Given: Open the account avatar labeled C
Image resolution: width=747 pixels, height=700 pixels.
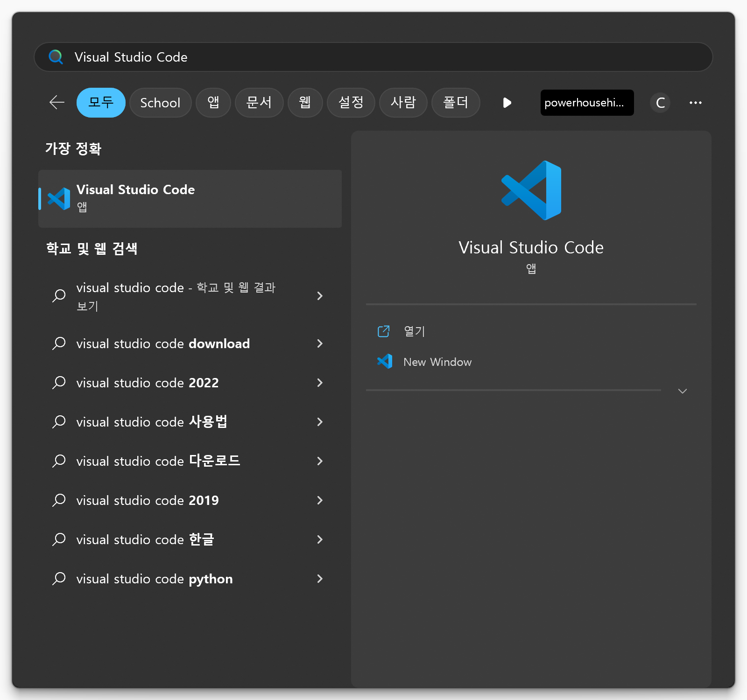Looking at the screenshot, I should coord(660,103).
